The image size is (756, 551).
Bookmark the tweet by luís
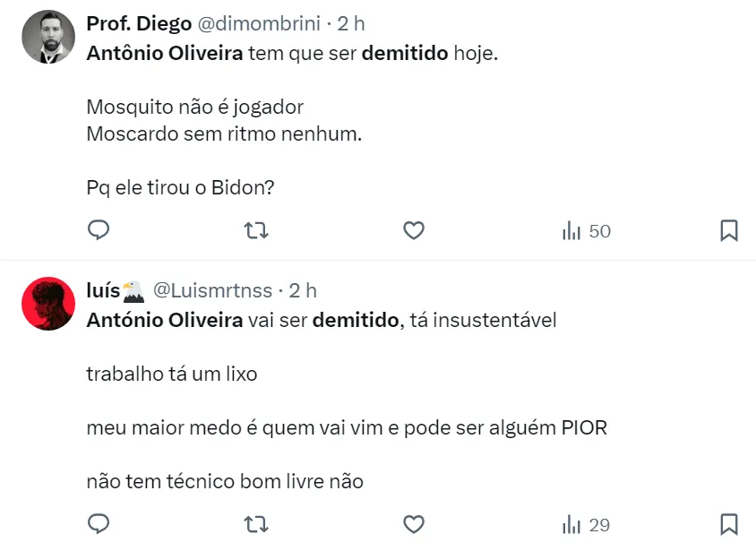click(729, 524)
